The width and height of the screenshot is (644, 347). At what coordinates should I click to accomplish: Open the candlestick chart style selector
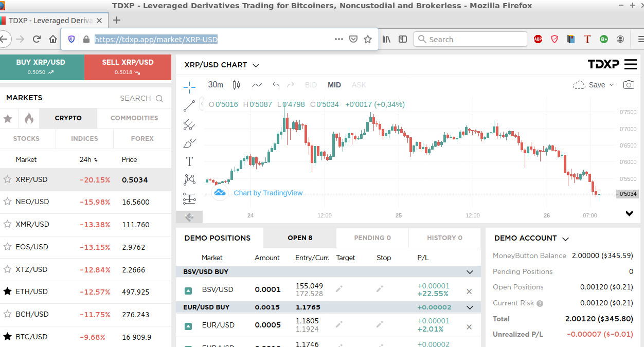(x=236, y=85)
